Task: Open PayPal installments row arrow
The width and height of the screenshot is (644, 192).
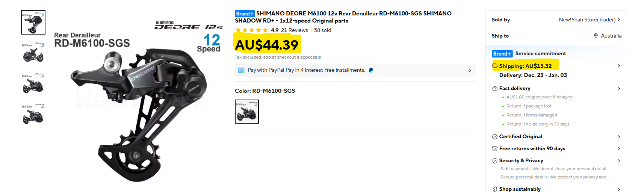Action: [470, 70]
